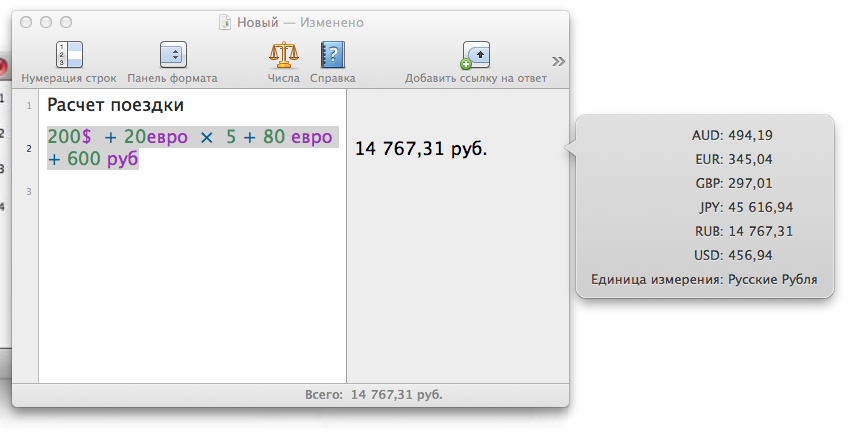This screenshot has height=432, width=849.
Task: Click line number 3 in the gutter
Action: tap(29, 191)
